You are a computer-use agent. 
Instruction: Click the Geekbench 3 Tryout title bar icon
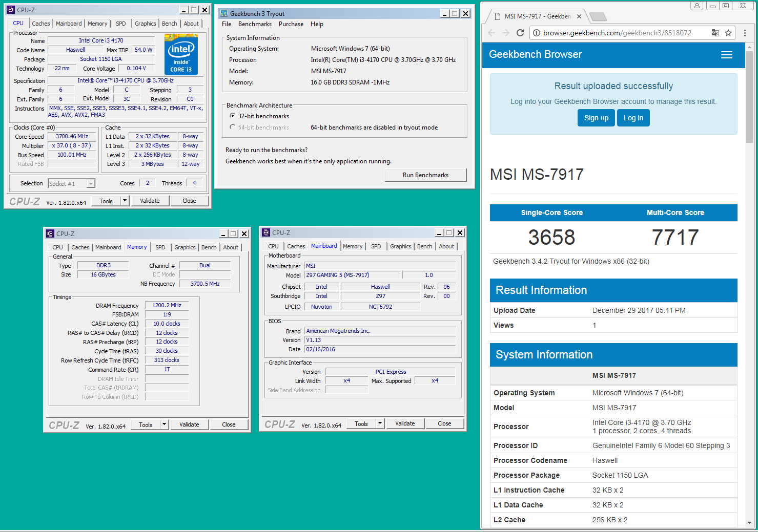tap(224, 14)
